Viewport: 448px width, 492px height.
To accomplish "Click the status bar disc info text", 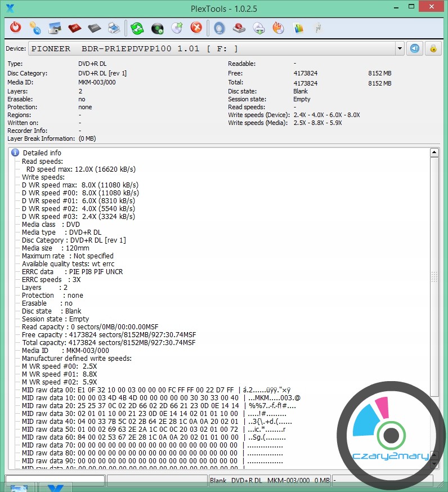I will [x=269, y=480].
